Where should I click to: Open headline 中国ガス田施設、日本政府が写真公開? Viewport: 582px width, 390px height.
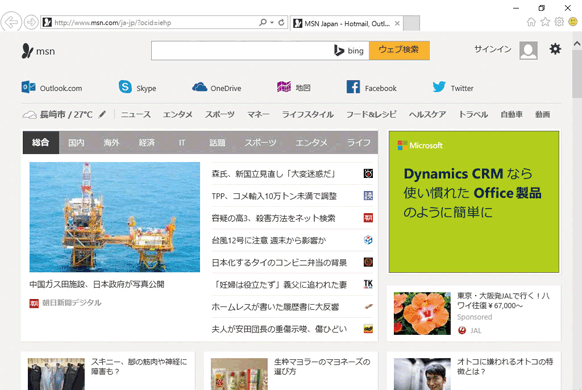click(97, 285)
